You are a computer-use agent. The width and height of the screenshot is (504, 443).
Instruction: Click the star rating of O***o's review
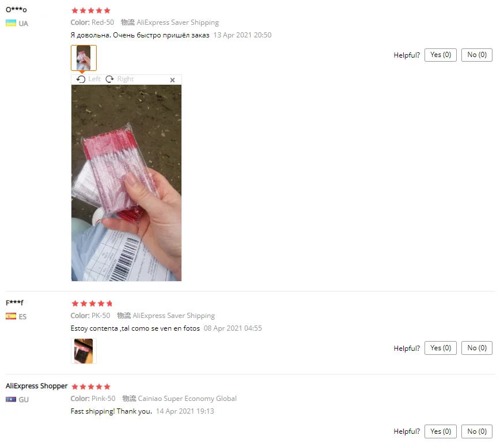pos(91,10)
